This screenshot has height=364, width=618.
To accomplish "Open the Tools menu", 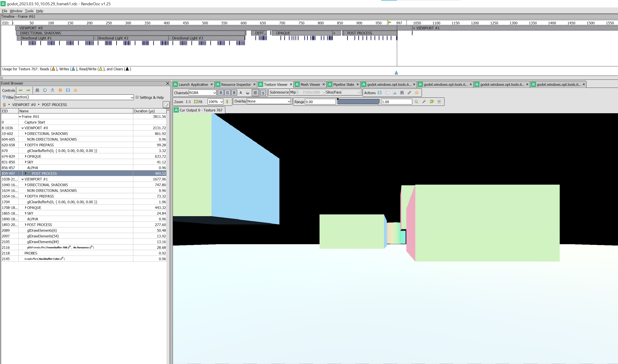I will tap(29, 11).
